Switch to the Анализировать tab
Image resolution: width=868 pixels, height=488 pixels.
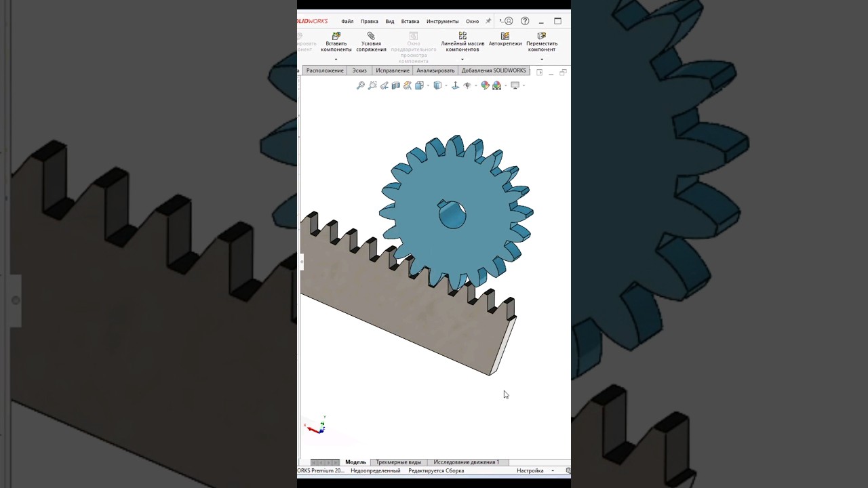[435, 70]
